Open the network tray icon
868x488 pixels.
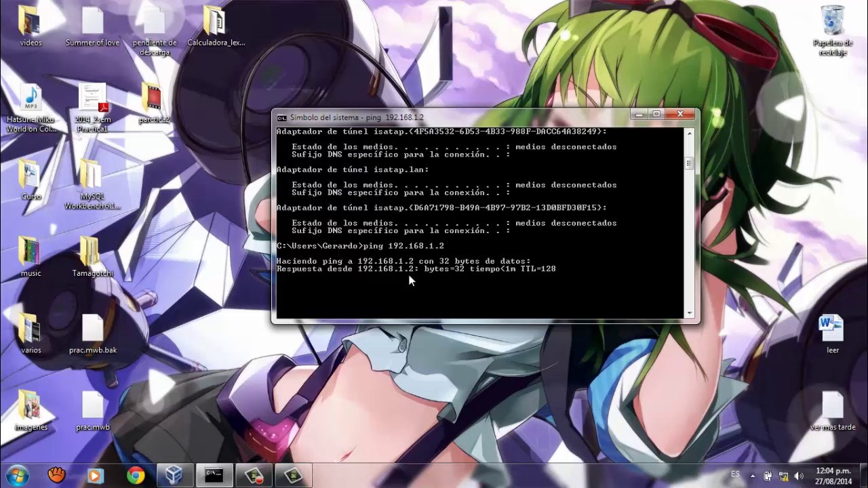[783, 476]
